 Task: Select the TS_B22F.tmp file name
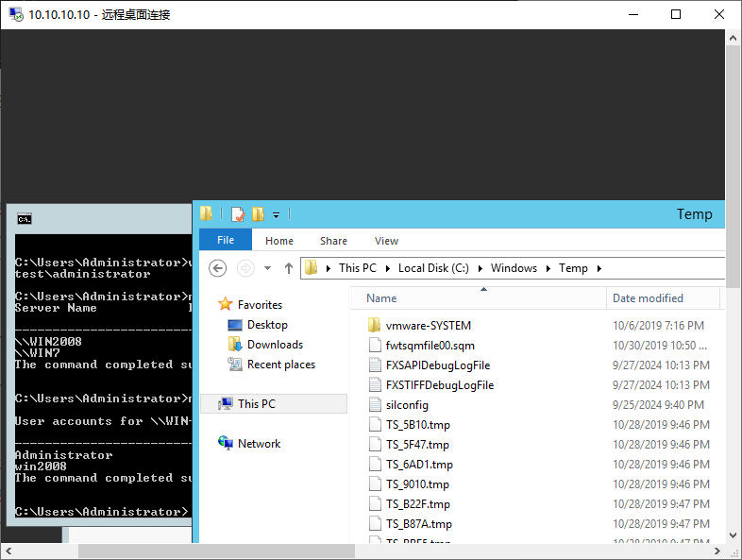(x=418, y=504)
